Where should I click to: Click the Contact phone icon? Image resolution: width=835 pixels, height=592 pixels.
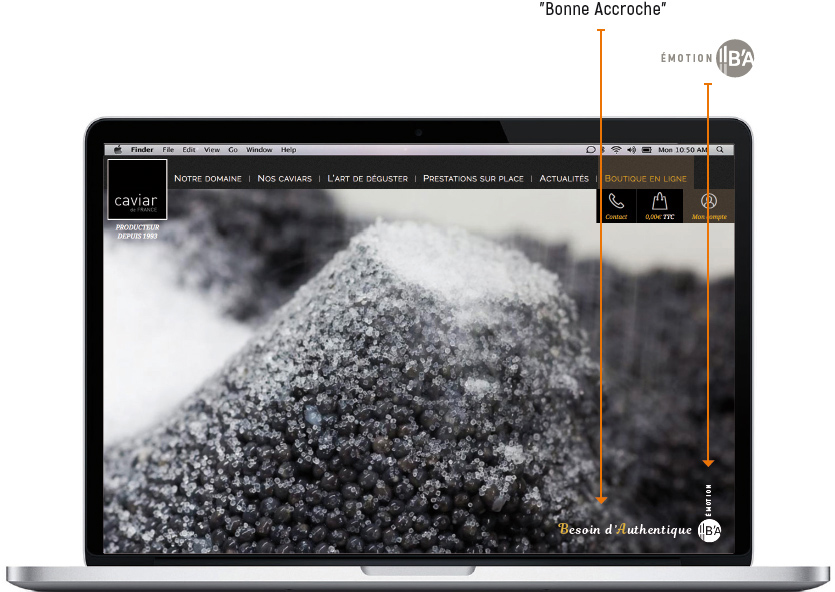pyautogui.click(x=616, y=203)
